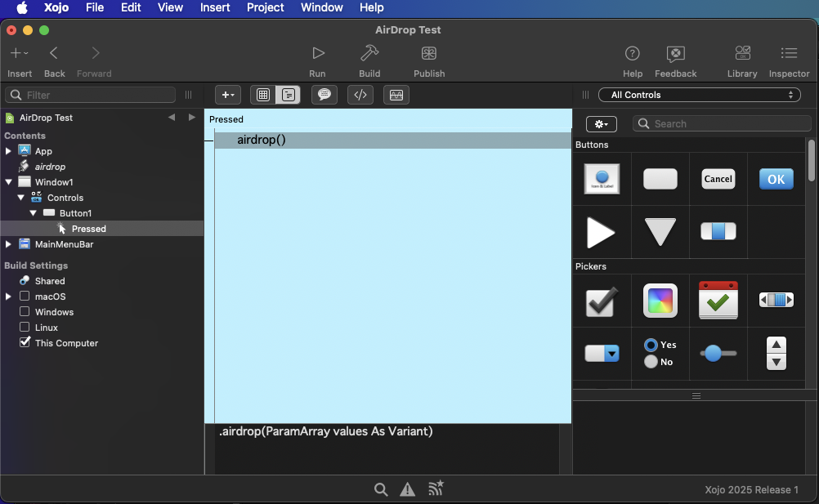
Task: Open the Library panel
Action: (x=742, y=54)
